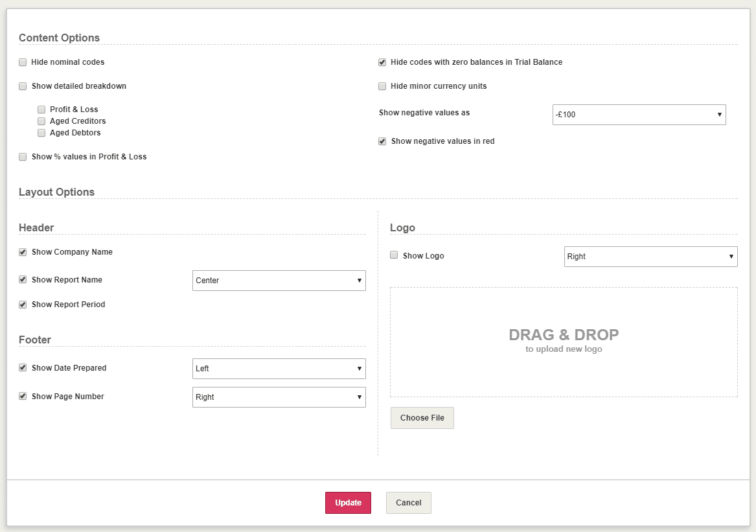Tick Hide minor currency units checkbox
This screenshot has height=532, width=756.
(x=382, y=86)
